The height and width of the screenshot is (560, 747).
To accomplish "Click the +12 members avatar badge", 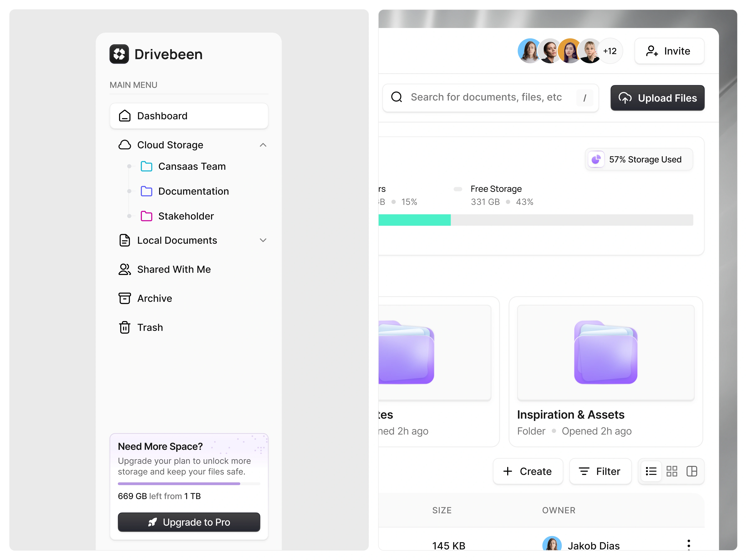I will coord(610,51).
